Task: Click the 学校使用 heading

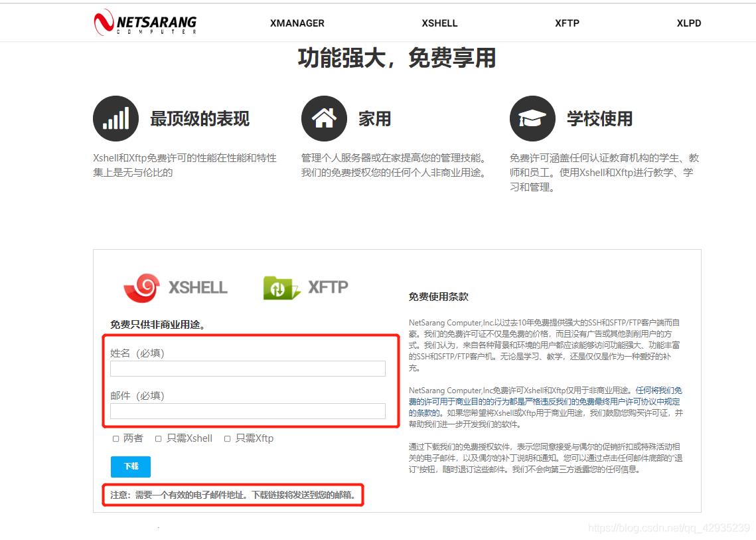Action: 599,119
